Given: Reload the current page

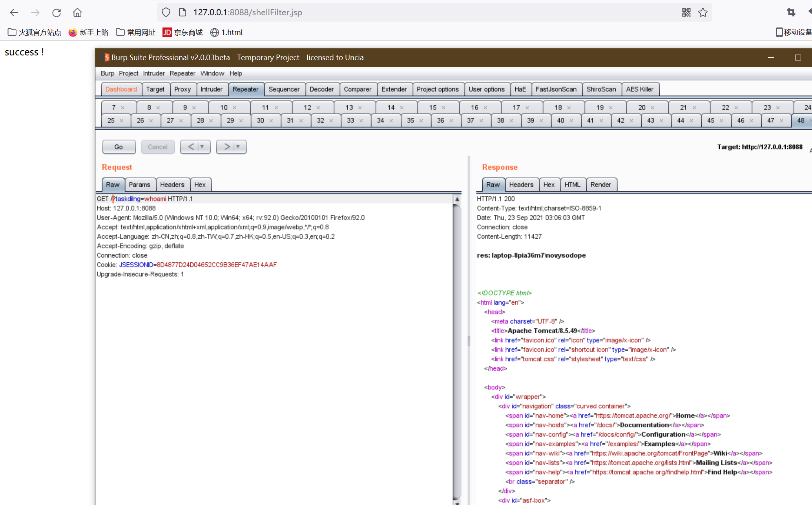Looking at the screenshot, I should pyautogui.click(x=57, y=13).
